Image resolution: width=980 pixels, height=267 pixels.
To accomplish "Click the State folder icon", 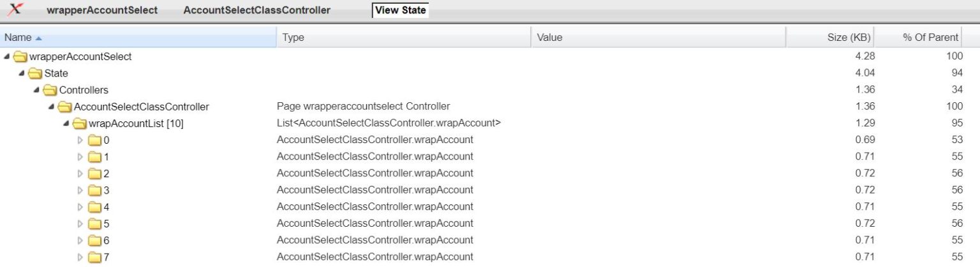I will click(35, 73).
